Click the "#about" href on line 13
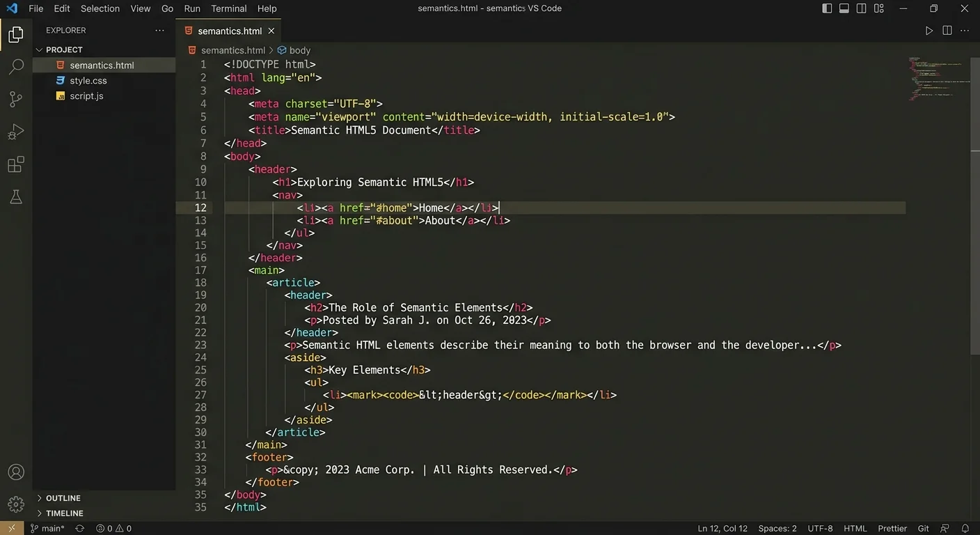Viewport: 980px width, 535px height. (x=397, y=220)
